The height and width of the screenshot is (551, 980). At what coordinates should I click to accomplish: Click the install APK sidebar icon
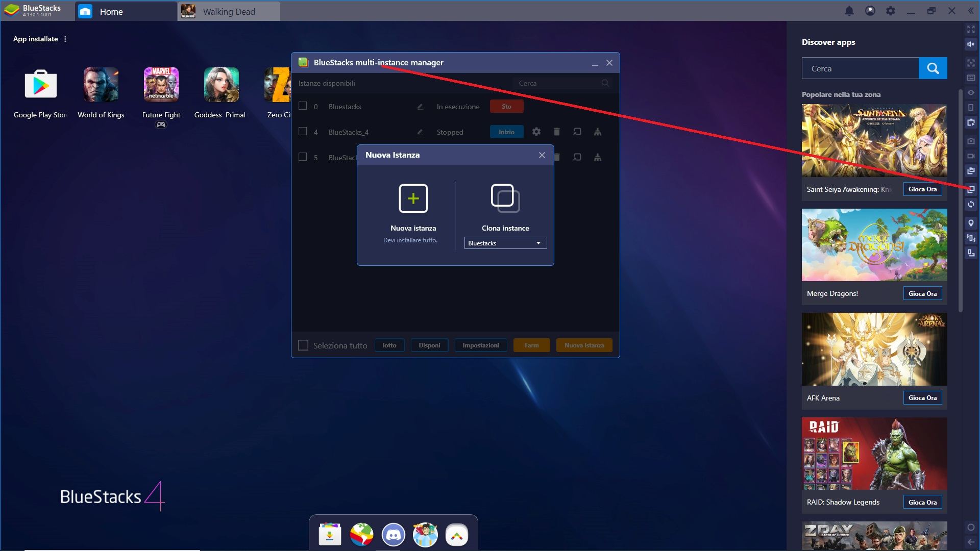point(971,122)
